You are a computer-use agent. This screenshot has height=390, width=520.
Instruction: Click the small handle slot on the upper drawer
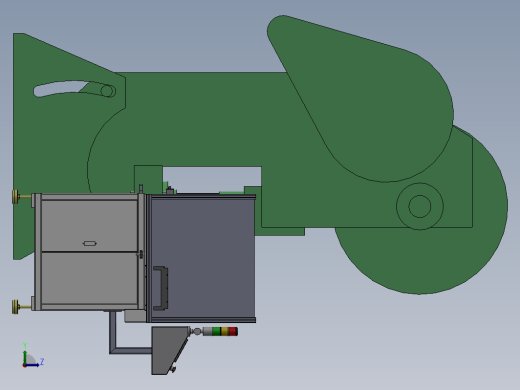tap(89, 244)
